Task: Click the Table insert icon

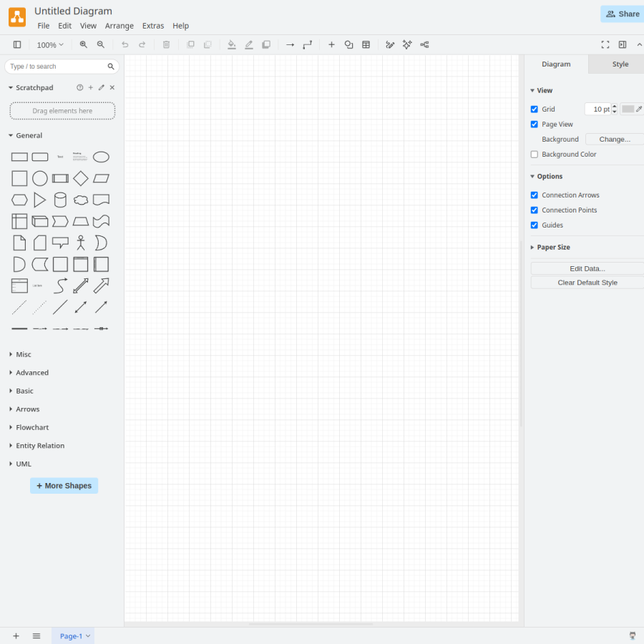Action: (x=366, y=45)
